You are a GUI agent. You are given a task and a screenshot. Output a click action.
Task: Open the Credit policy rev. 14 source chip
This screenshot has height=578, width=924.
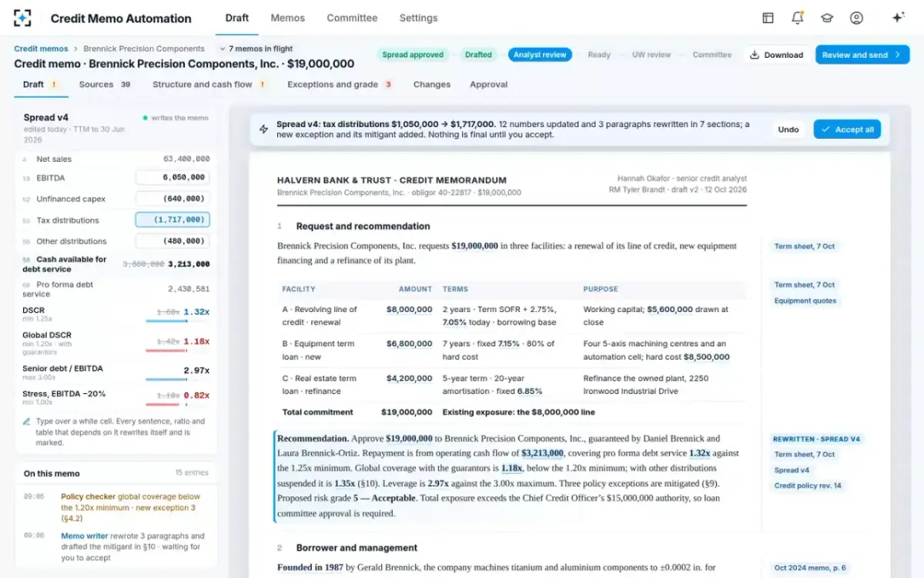point(808,486)
